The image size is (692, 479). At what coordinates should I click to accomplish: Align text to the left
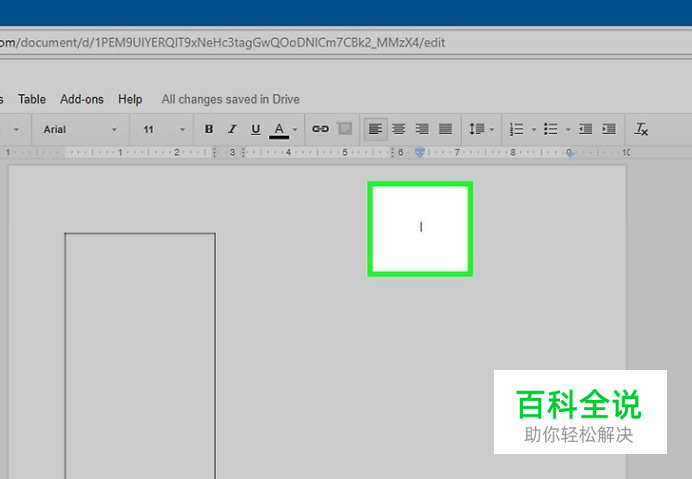point(375,129)
